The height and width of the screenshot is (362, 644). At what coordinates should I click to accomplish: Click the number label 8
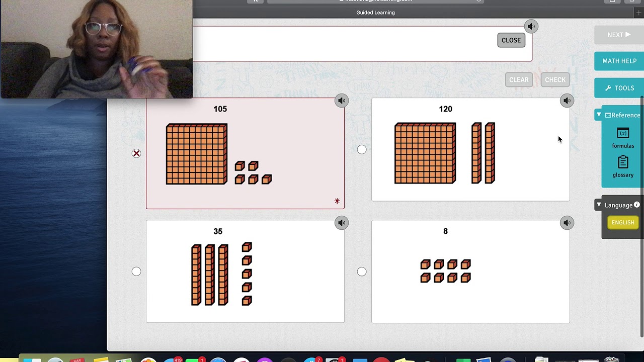pos(445,231)
